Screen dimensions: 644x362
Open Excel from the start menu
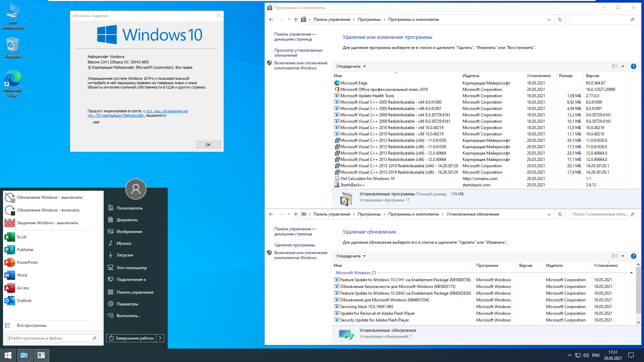[21, 237]
